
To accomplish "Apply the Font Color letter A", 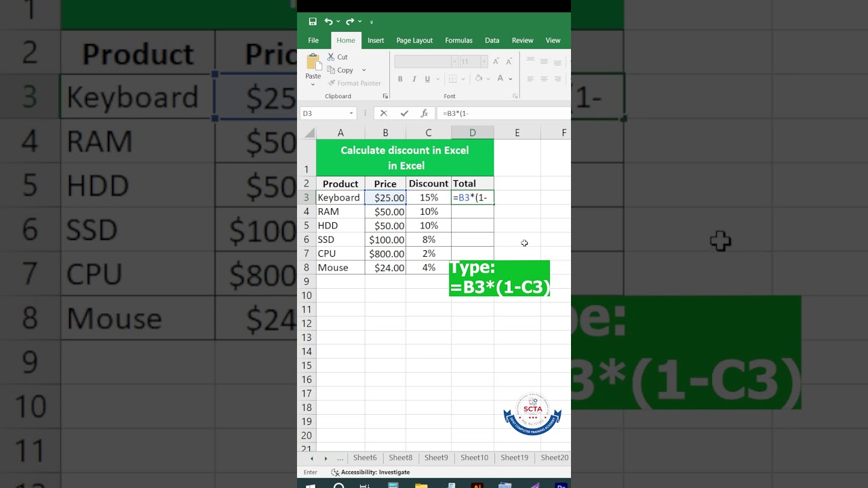I will [x=501, y=79].
